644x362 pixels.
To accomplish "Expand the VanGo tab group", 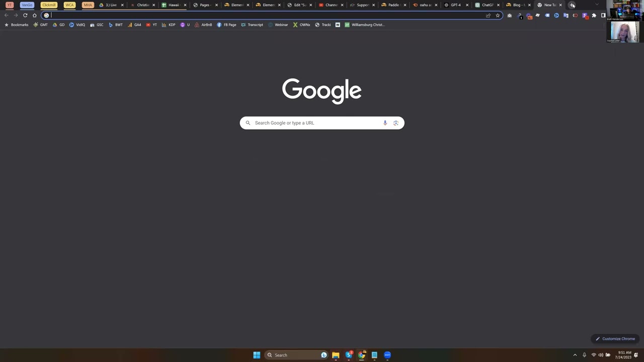I will tap(27, 5).
